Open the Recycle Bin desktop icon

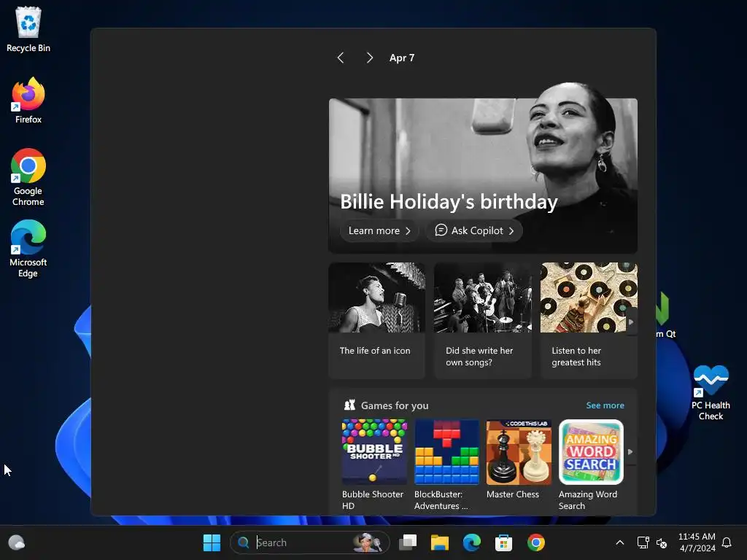pyautogui.click(x=28, y=29)
